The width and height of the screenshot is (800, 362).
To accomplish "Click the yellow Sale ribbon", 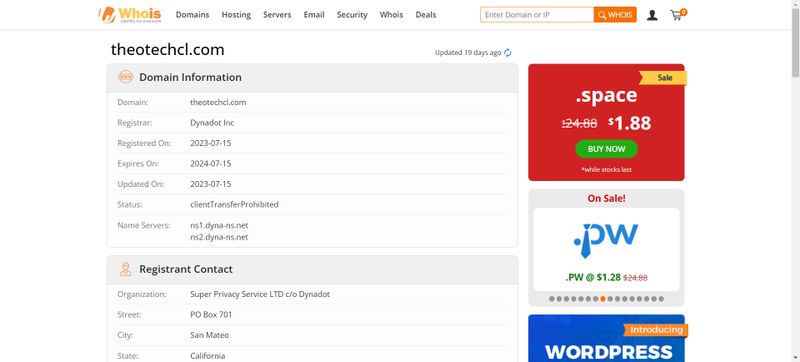I will tap(663, 77).
